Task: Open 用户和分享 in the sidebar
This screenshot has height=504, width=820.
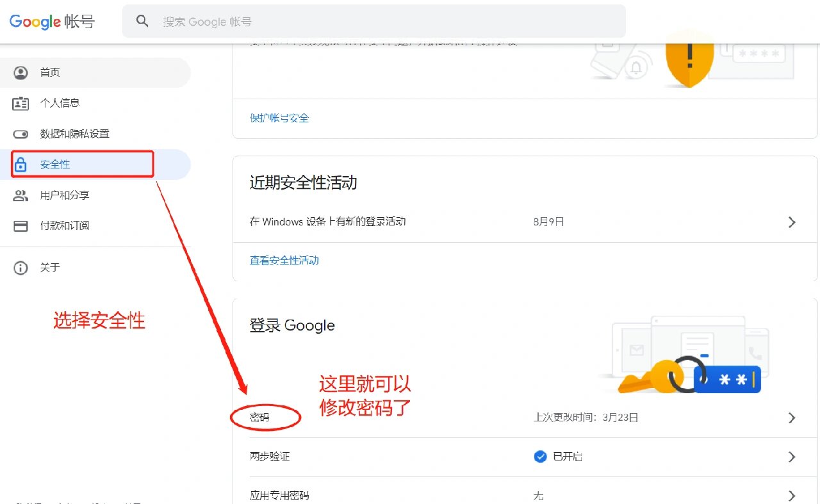Action: click(95, 195)
